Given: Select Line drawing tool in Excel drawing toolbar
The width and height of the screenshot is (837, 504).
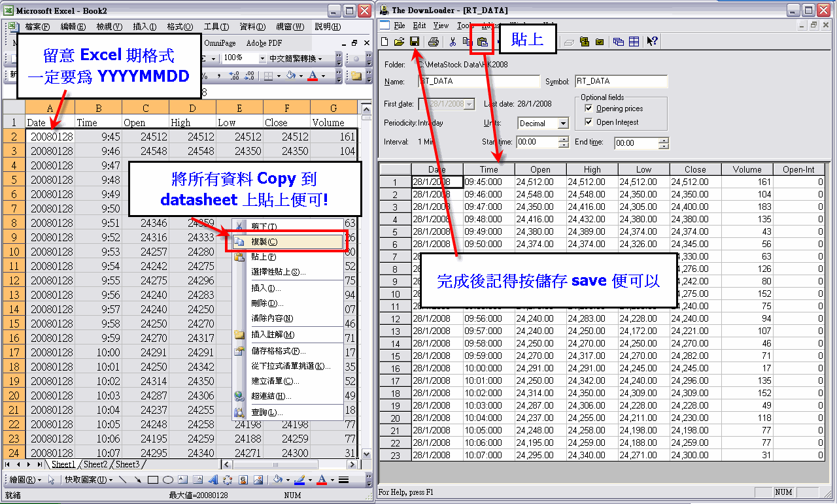Looking at the screenshot, I should tap(122, 480).
